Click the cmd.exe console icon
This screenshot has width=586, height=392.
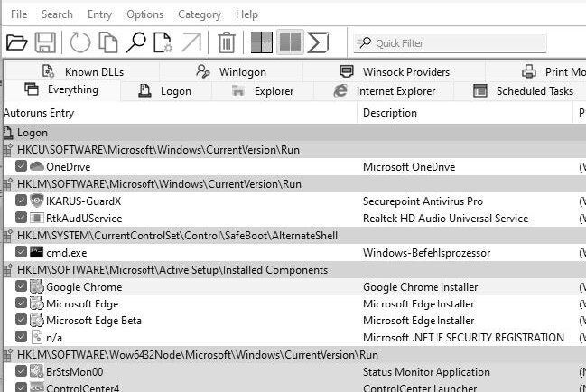(37, 252)
